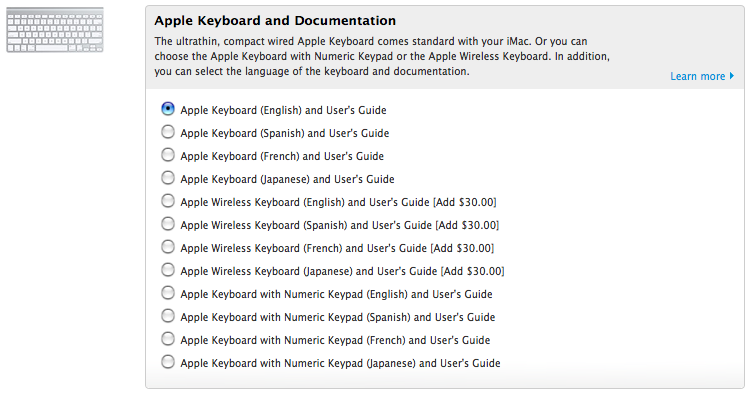Choose Apple Wireless Keyboard (Spanish) option

click(x=168, y=224)
